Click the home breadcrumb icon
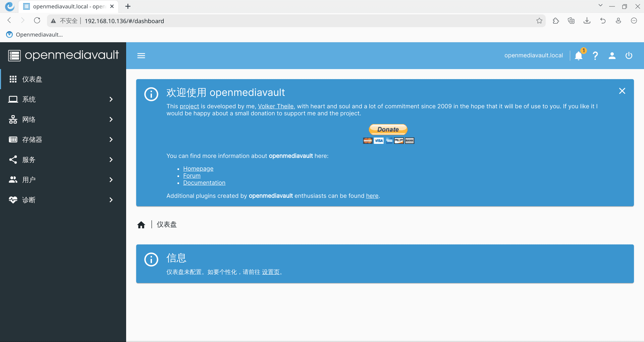The width and height of the screenshot is (644, 342). coord(141,225)
